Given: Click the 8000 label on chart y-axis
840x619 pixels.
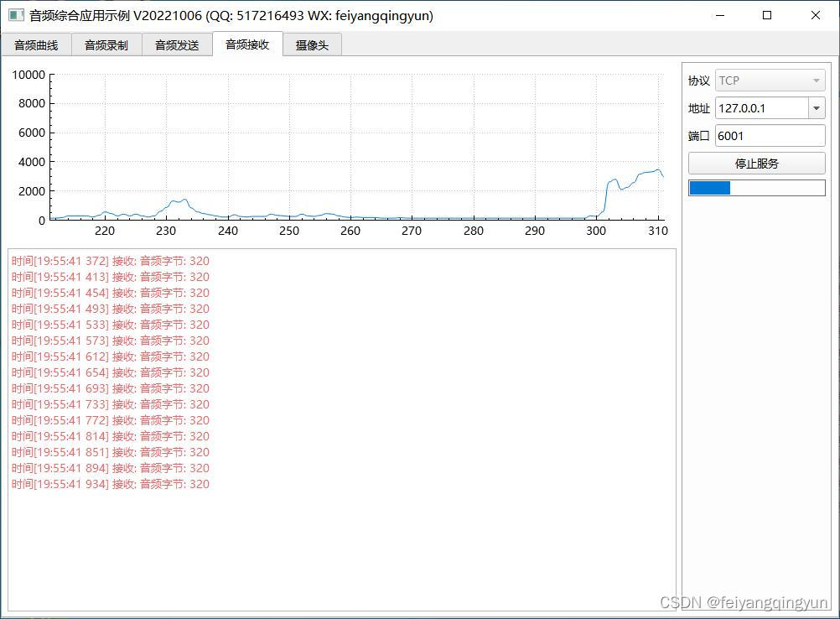Looking at the screenshot, I should [x=32, y=103].
